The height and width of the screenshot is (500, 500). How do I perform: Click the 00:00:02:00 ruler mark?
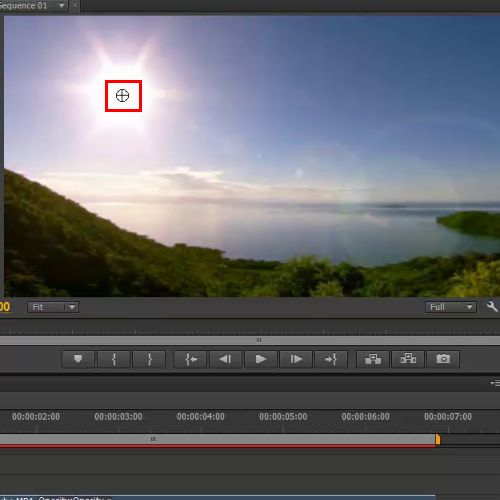(36, 417)
